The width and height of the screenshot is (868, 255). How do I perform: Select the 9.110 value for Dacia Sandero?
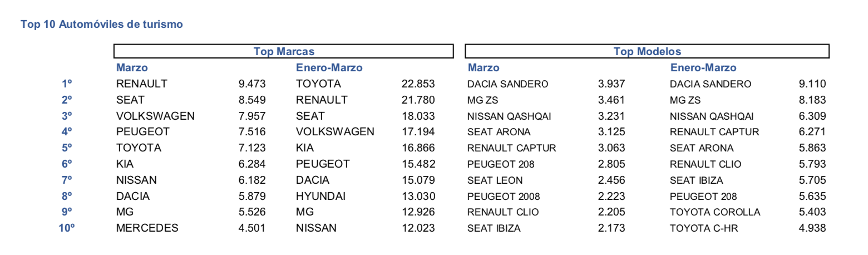812,85
